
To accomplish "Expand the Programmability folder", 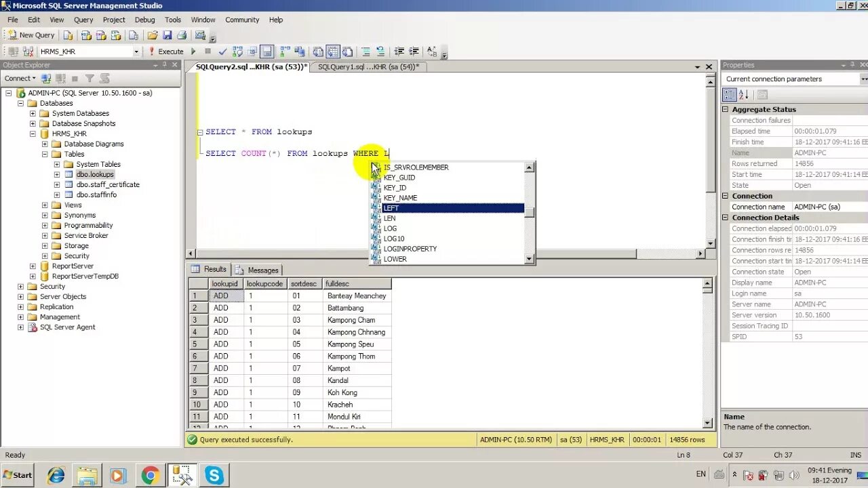I will coord(45,225).
